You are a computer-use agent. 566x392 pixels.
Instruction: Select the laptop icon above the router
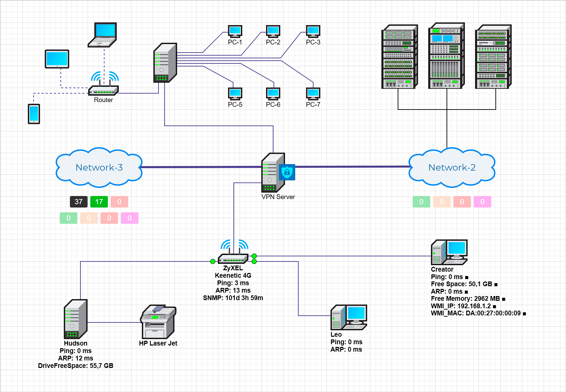[x=102, y=35]
